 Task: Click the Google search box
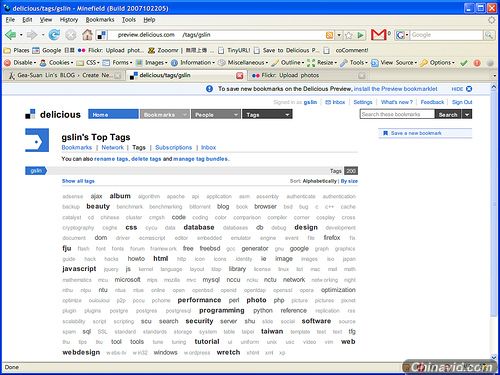447,35
